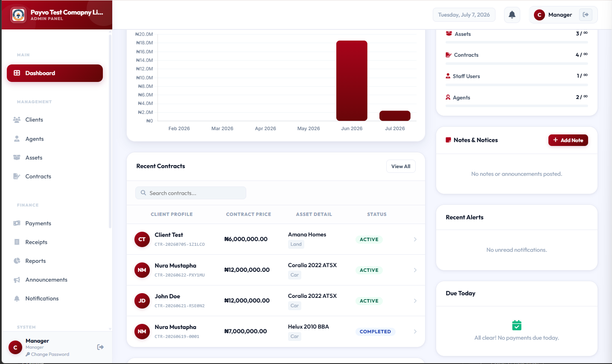Go to Announcements in the sidebar
The width and height of the screenshot is (612, 364).
[x=55, y=280]
